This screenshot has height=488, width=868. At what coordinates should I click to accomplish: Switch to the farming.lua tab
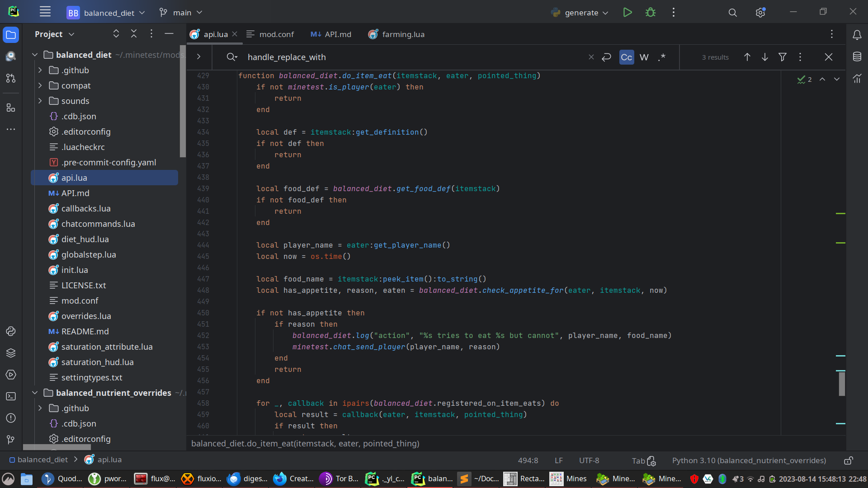(x=396, y=34)
